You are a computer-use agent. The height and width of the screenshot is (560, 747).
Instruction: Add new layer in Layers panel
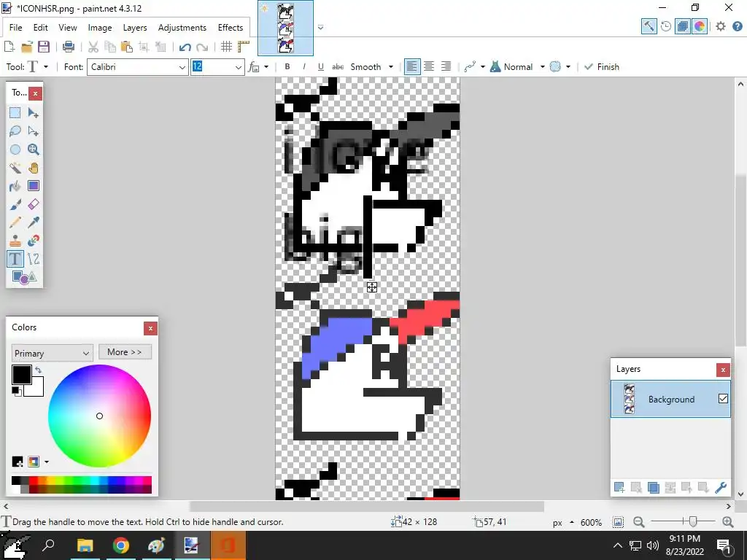(619, 487)
